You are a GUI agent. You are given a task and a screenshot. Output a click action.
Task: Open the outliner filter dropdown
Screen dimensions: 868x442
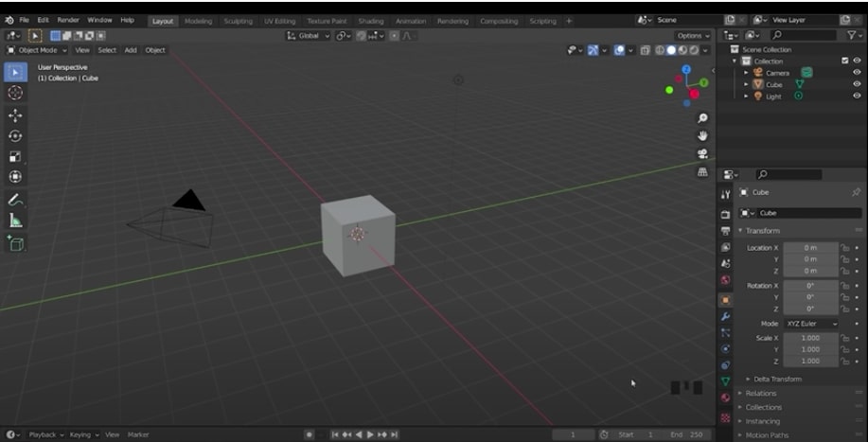(x=854, y=35)
